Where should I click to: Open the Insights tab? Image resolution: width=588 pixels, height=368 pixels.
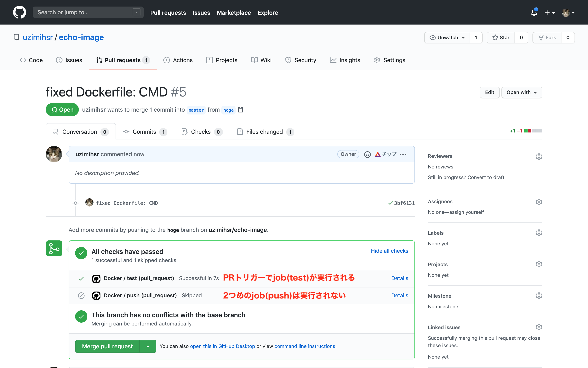345,60
